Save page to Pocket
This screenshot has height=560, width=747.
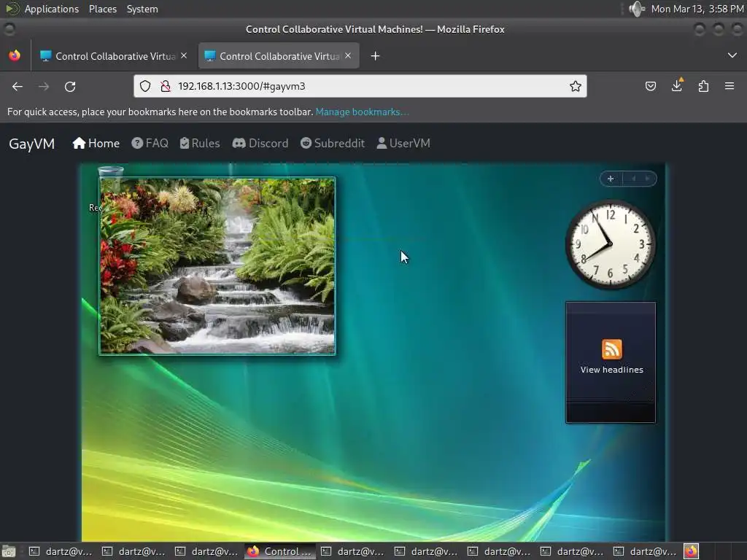click(x=650, y=86)
